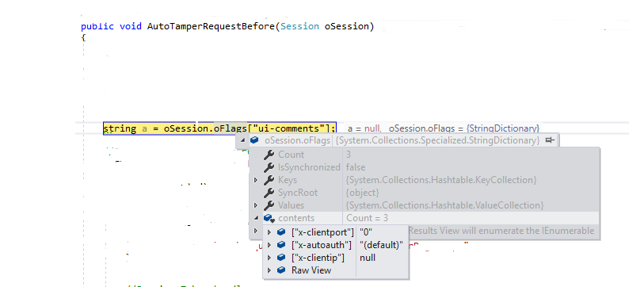Click the IsSynchronized wrench icon

coord(269,167)
